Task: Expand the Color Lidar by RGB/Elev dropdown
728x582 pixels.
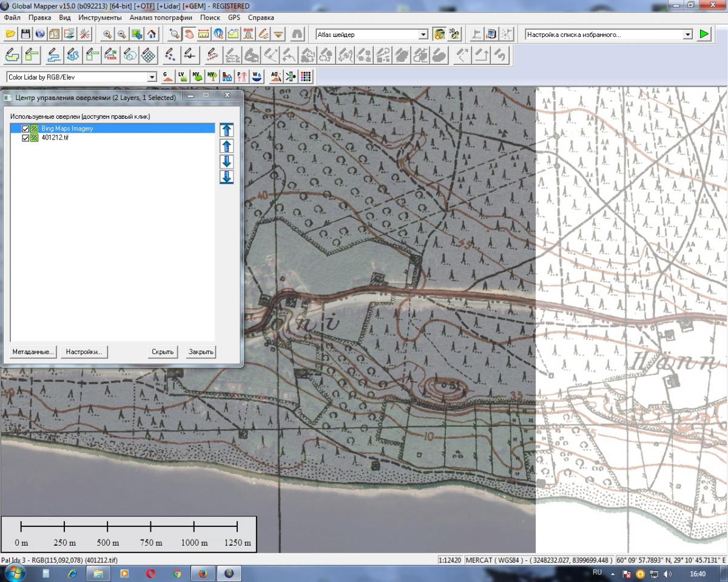Action: pos(152,78)
